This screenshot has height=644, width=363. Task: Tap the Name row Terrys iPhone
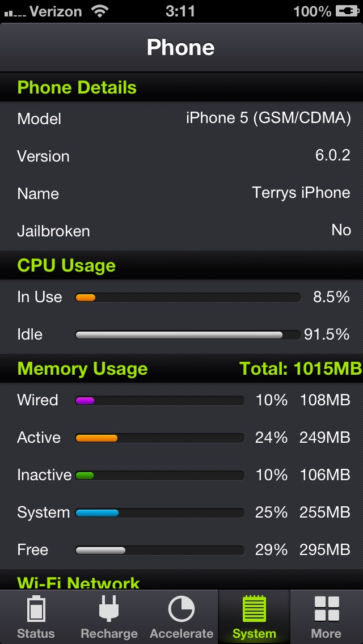pos(181,193)
